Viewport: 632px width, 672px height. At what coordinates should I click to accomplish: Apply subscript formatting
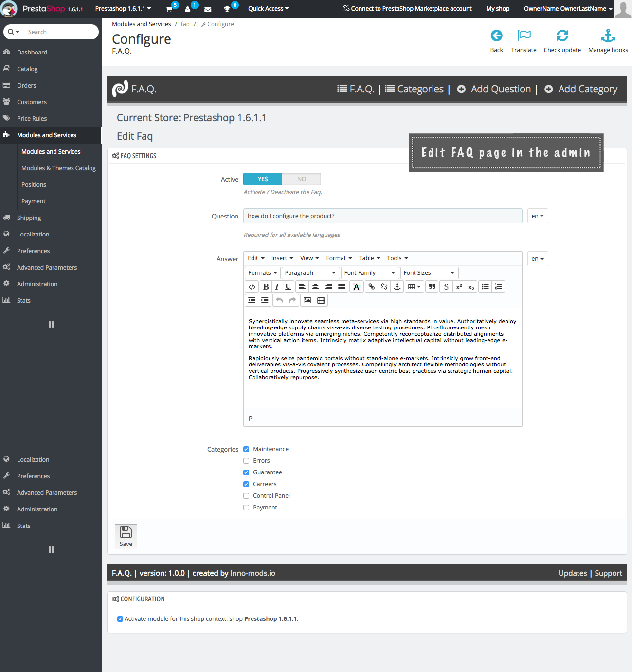pyautogui.click(x=471, y=287)
